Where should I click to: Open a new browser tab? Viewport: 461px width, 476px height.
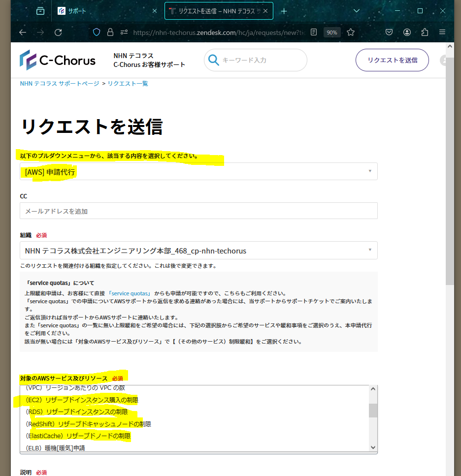(284, 11)
